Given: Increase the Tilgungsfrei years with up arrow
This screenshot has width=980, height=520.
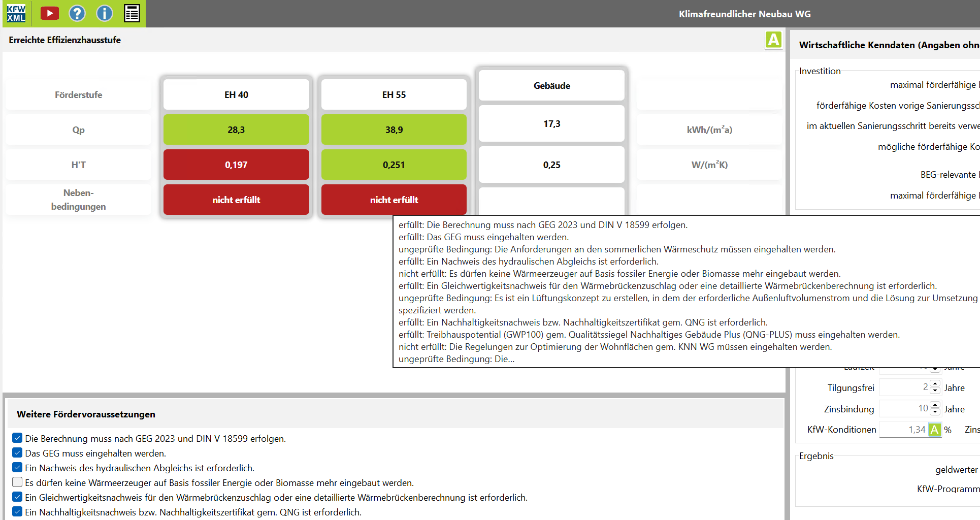Looking at the screenshot, I should [935, 384].
